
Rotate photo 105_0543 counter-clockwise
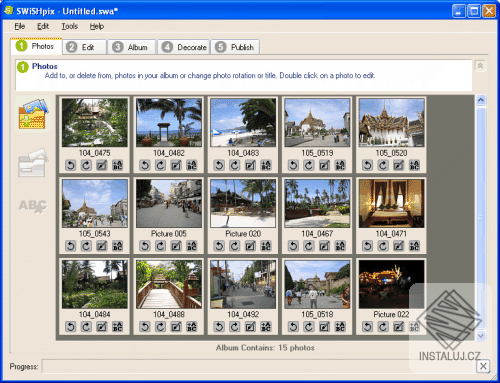pos(71,246)
